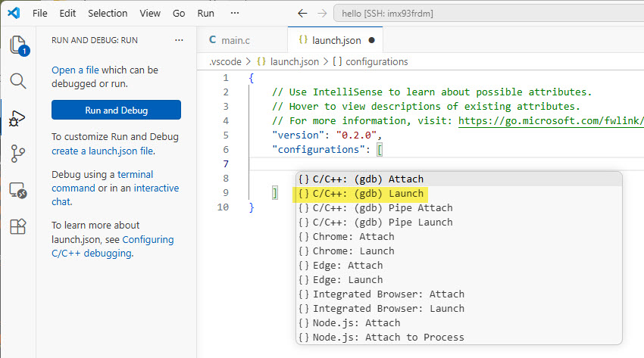Open the Search view icon
Image resolution: width=644 pixels, height=358 pixels.
tap(17, 81)
